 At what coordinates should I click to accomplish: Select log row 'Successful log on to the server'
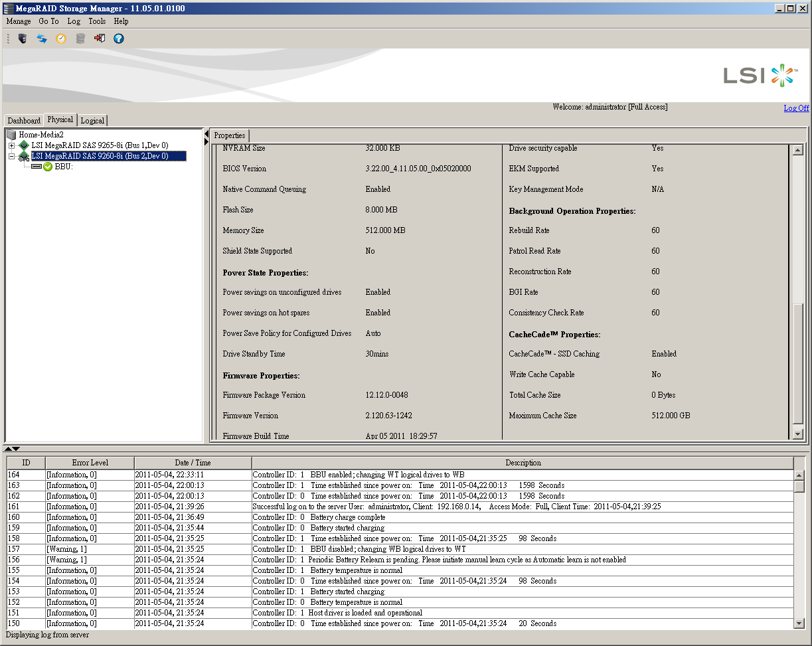pos(400,507)
